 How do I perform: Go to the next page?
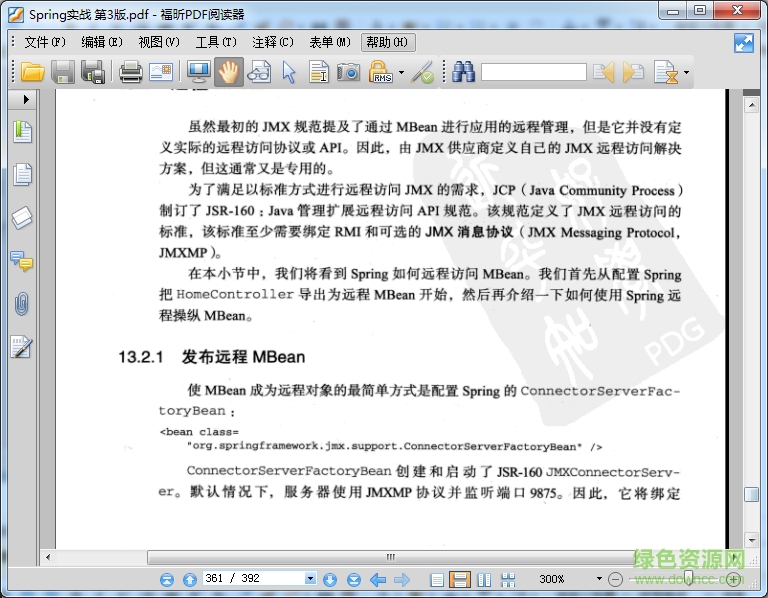point(330,580)
